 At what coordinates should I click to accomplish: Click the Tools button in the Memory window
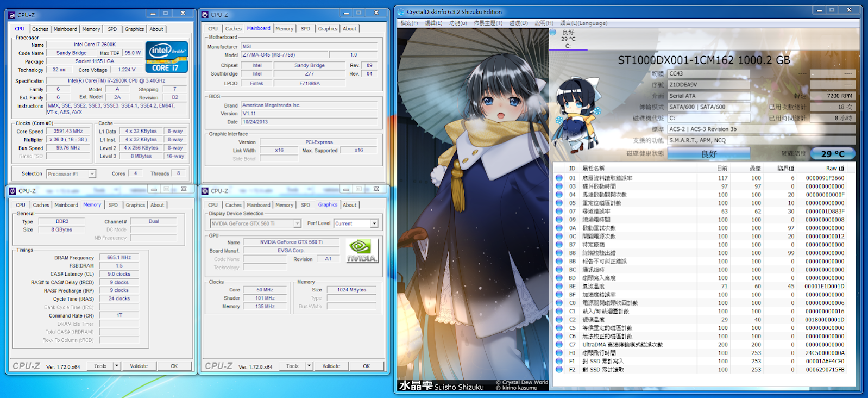click(x=100, y=366)
